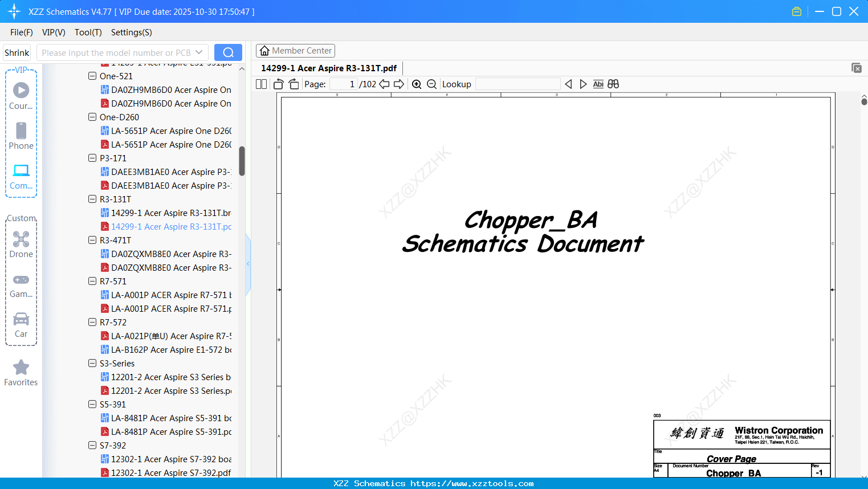Click the XZZ Schematics app logo
The height and width of the screenshot is (489, 868).
click(x=14, y=11)
